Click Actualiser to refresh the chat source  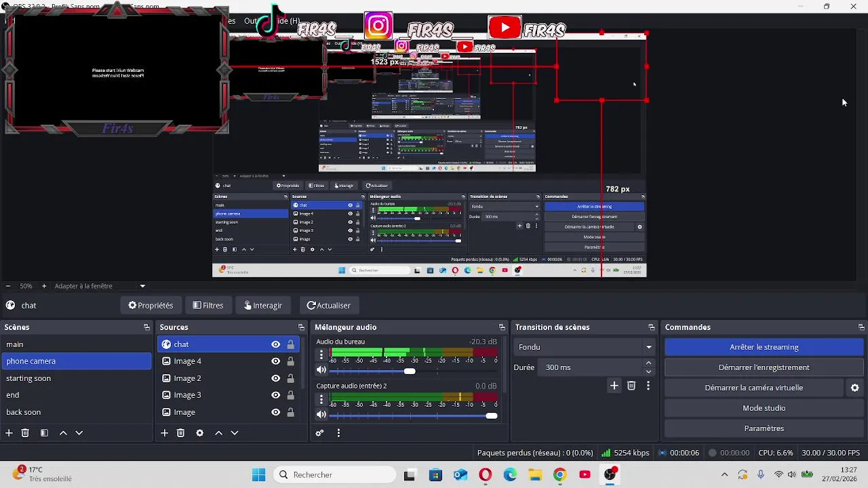point(328,306)
